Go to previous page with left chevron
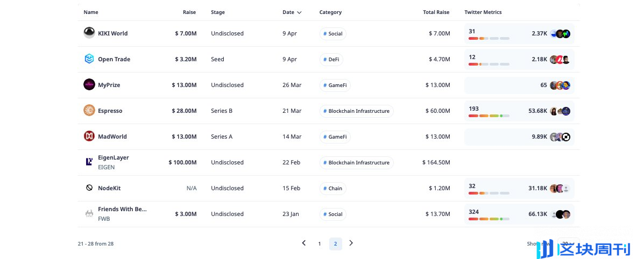 (x=304, y=243)
